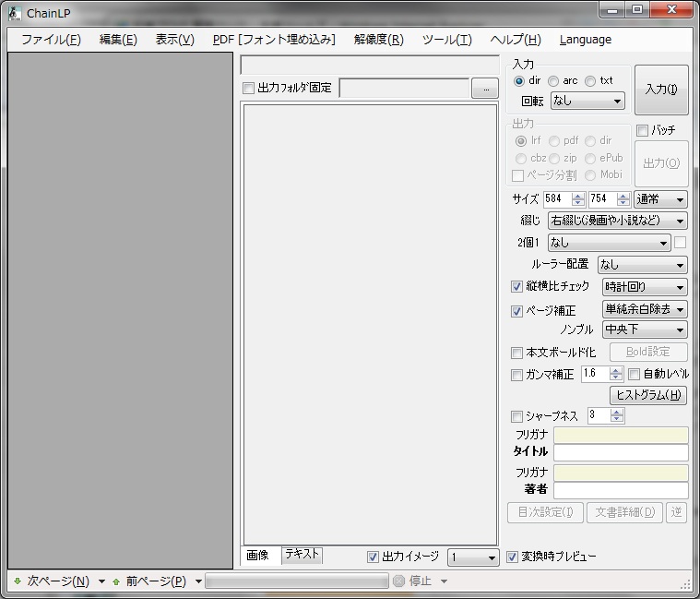Click the author フリガナ input field
This screenshot has width=700, height=599.
tap(621, 473)
